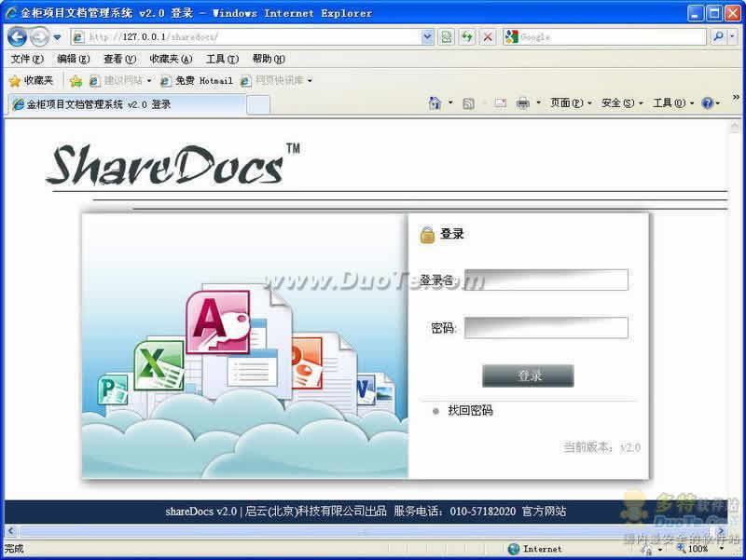Click the 服务电话: 010-57182020 footer text

455,512
